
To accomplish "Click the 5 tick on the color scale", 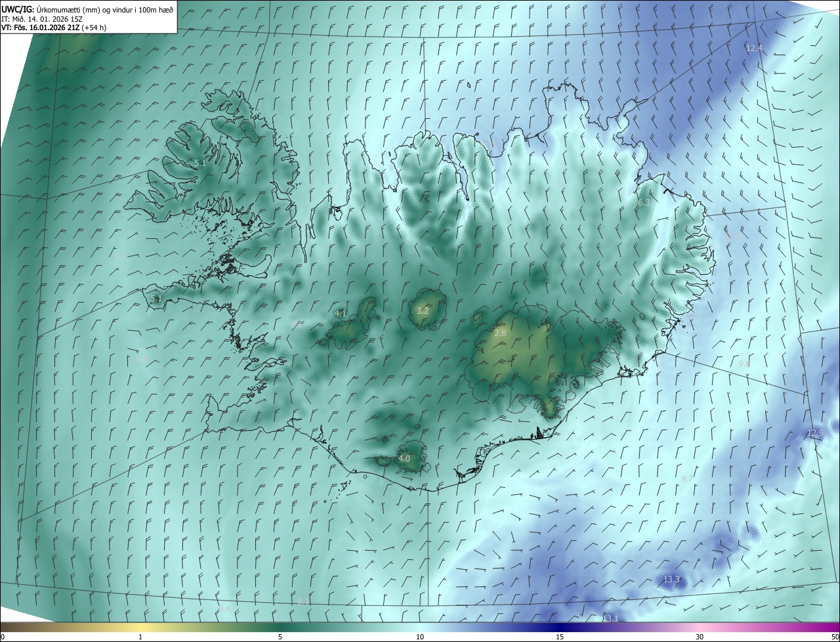I will (x=280, y=637).
